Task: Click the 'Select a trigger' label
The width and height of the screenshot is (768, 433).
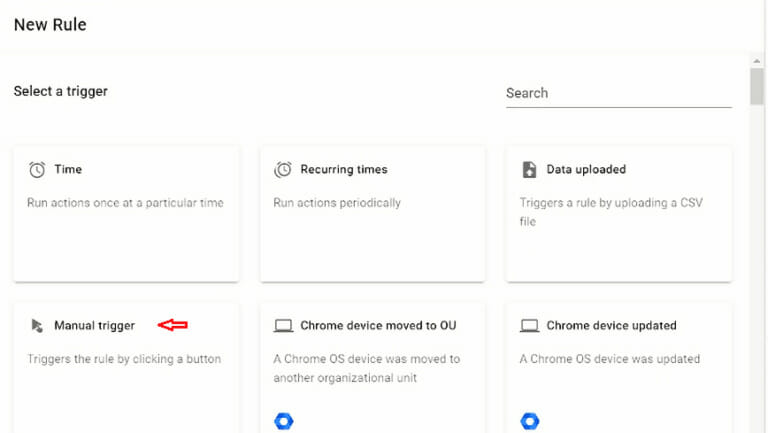Action: (61, 91)
